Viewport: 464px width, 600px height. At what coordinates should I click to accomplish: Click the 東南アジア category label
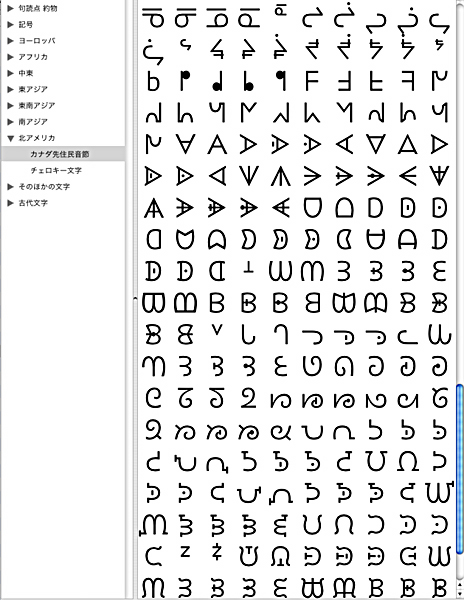coord(37,105)
